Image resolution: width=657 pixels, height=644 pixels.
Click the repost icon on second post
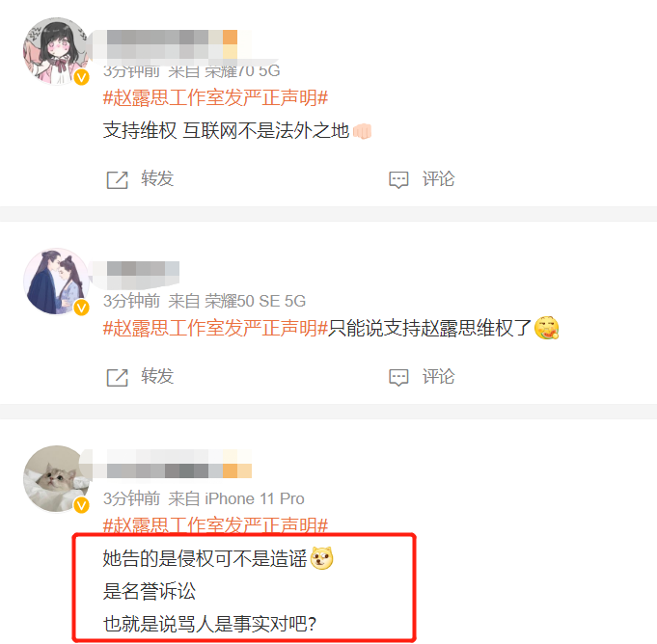click(118, 378)
